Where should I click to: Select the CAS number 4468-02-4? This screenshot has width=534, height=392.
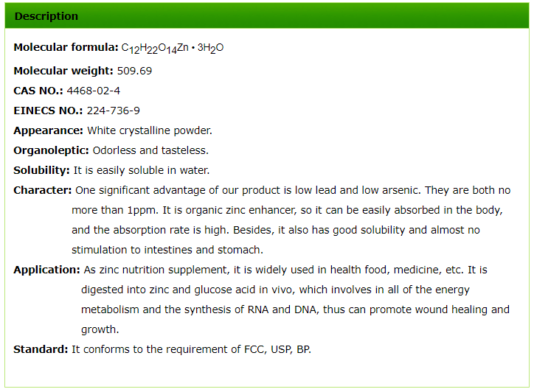tap(93, 91)
